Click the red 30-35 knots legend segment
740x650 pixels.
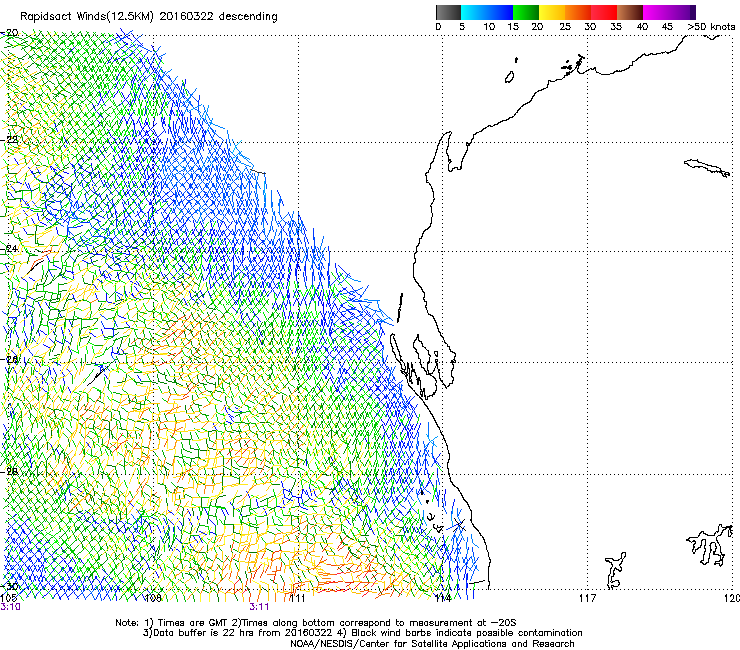604,12
